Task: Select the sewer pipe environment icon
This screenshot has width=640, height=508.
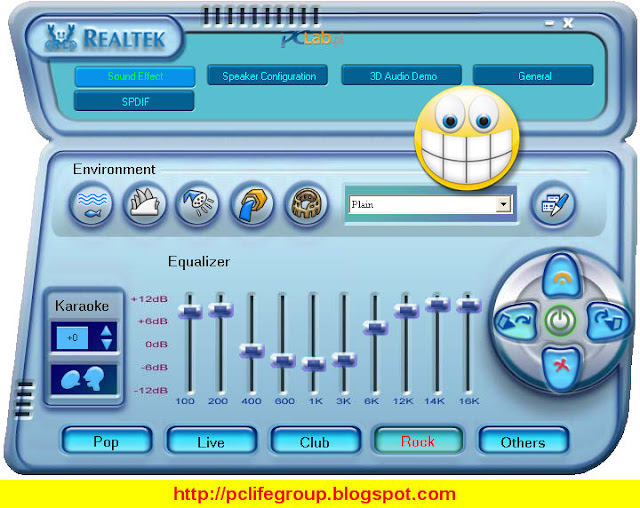Action: pyautogui.click(x=252, y=203)
